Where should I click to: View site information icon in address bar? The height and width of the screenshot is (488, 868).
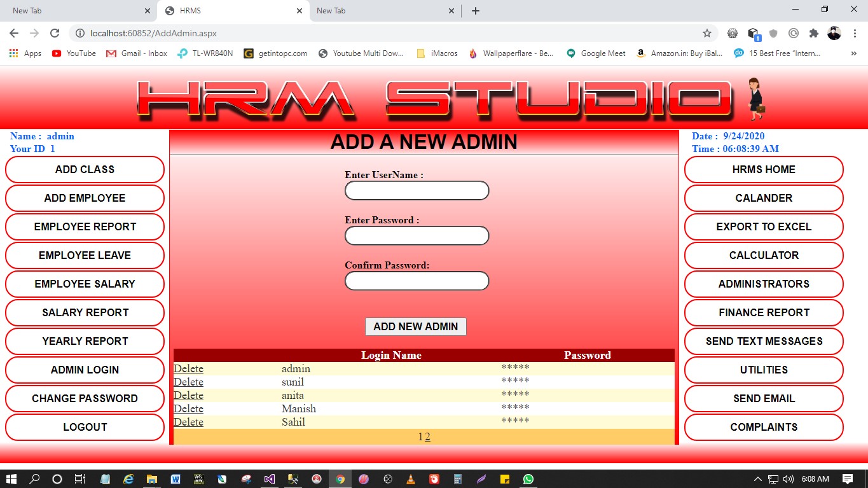click(79, 33)
